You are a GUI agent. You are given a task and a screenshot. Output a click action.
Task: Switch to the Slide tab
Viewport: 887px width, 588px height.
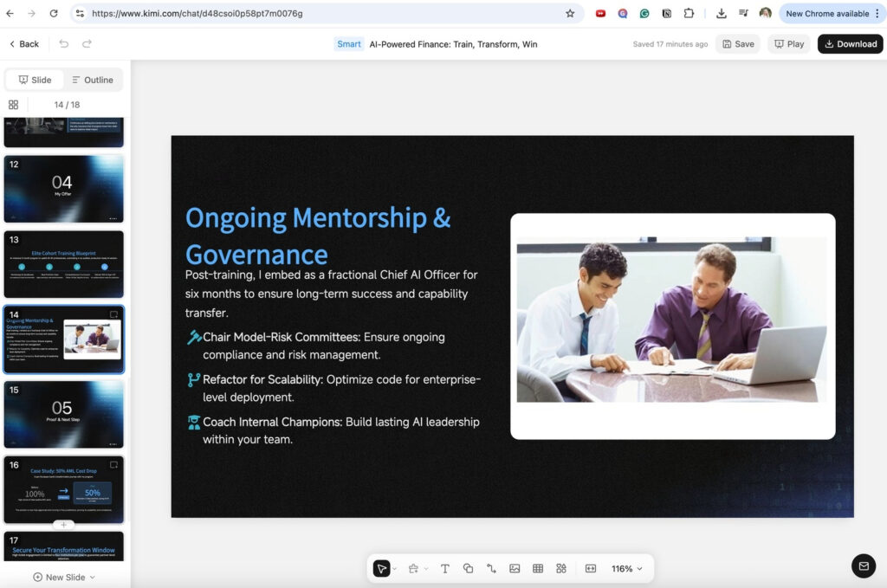point(35,79)
